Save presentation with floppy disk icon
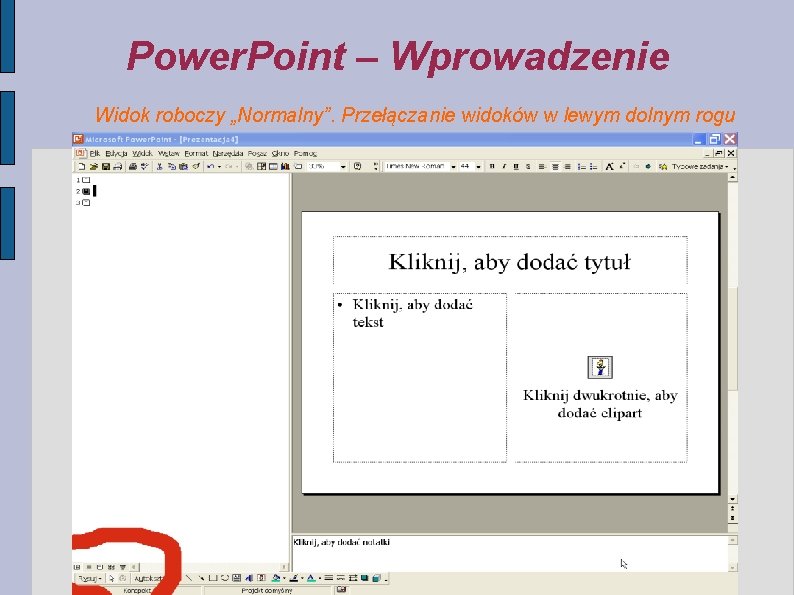Screen dimensions: 794x595 tap(105, 166)
